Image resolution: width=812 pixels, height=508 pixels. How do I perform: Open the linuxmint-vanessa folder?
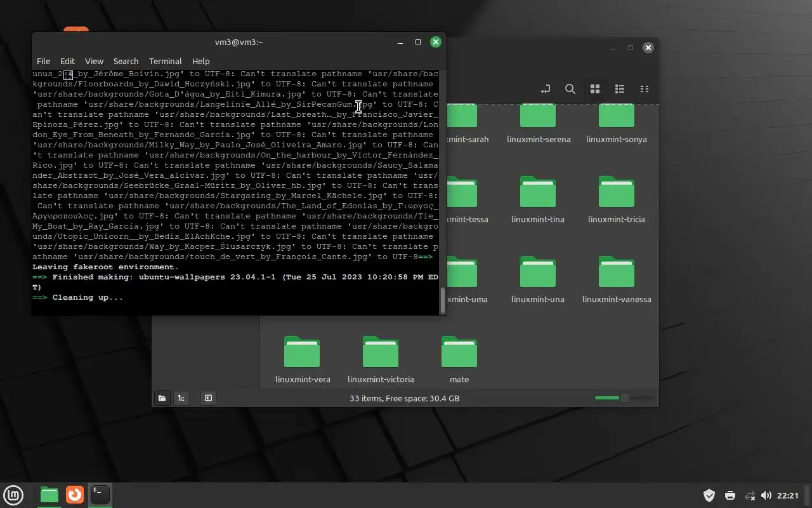pos(617,280)
